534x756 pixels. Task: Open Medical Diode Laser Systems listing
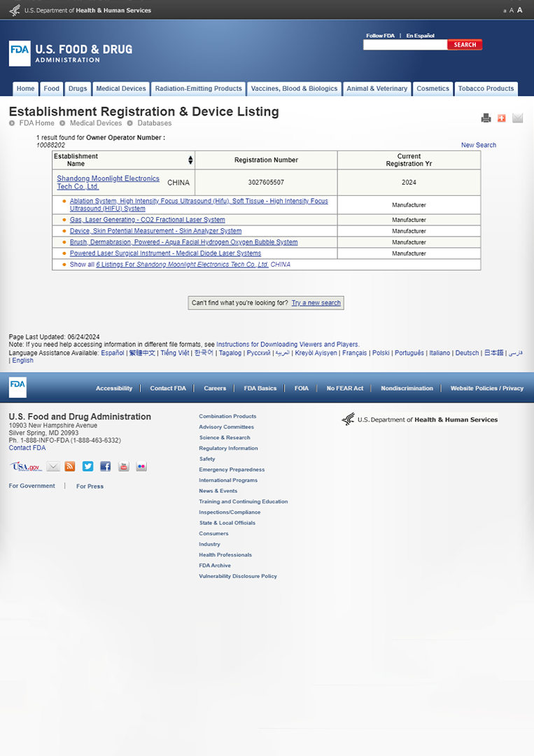pyautogui.click(x=165, y=253)
